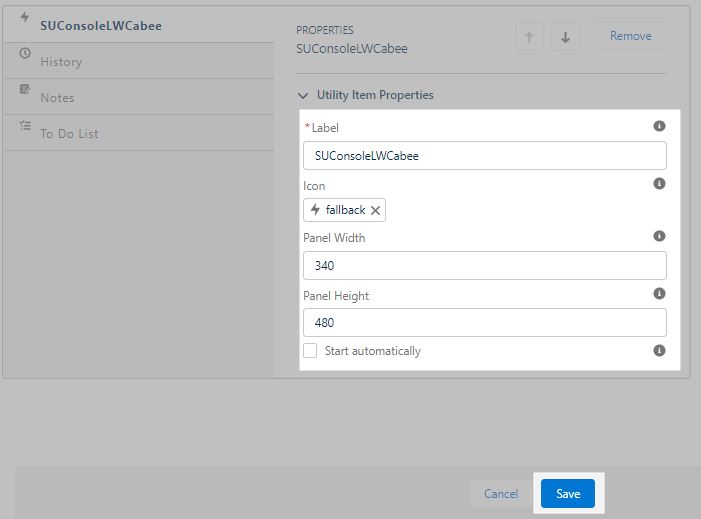Select History in the utility items list

(62, 62)
